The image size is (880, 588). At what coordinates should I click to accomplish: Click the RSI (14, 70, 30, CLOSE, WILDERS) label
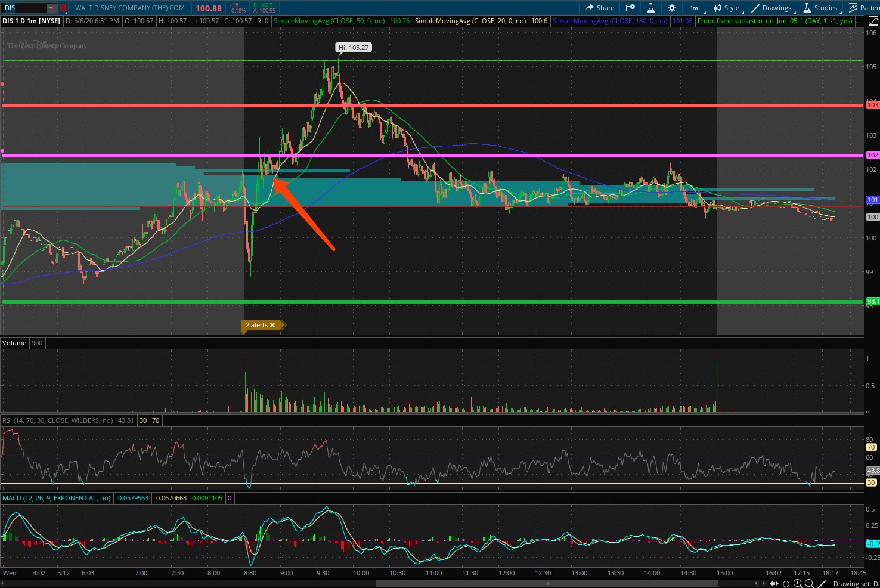[58, 420]
